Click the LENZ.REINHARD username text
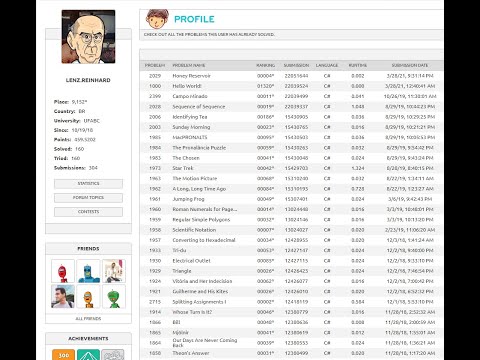480x360 pixels. click(88, 80)
